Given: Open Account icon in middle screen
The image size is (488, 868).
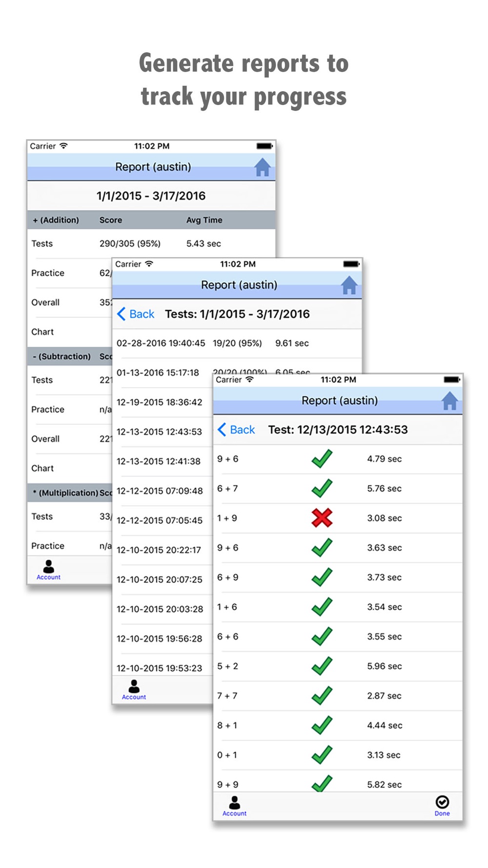Looking at the screenshot, I should [x=134, y=690].
